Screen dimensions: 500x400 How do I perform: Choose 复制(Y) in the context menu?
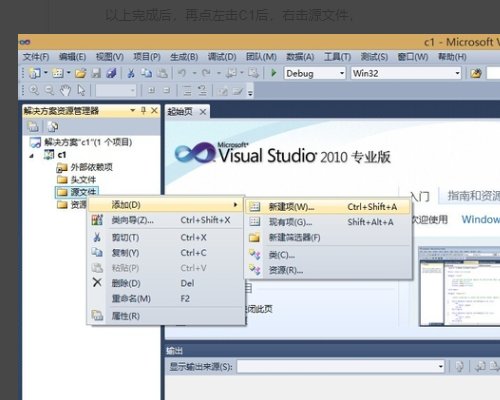pyautogui.click(x=165, y=253)
